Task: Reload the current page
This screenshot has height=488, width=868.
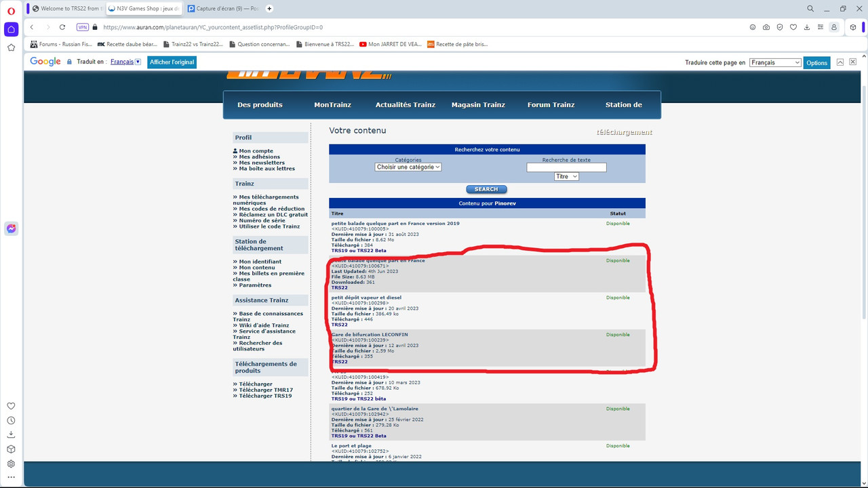Action: (x=62, y=27)
